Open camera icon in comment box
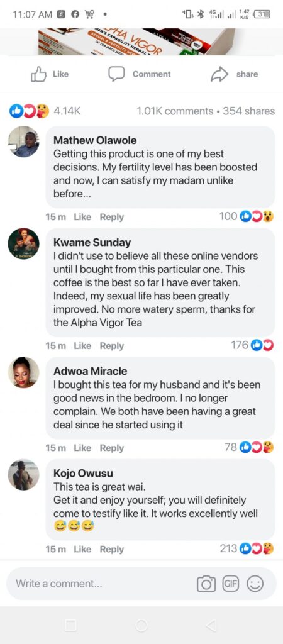283x644 pixels. tap(206, 584)
